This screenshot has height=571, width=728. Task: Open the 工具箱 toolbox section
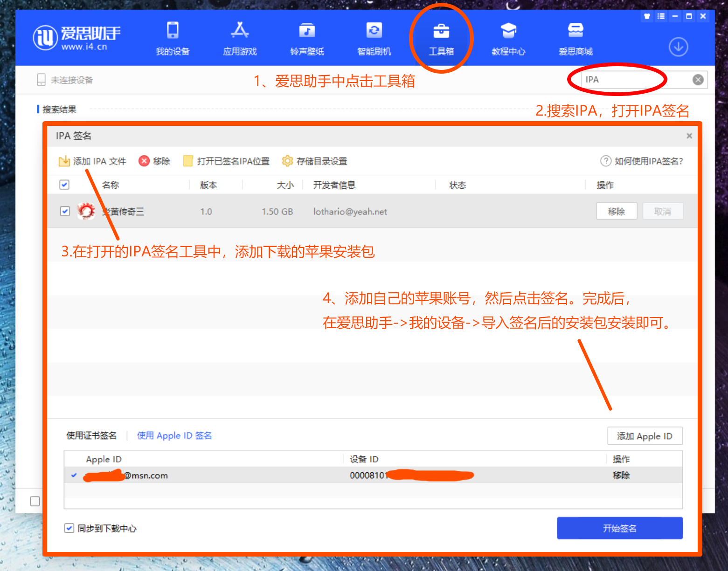point(441,39)
